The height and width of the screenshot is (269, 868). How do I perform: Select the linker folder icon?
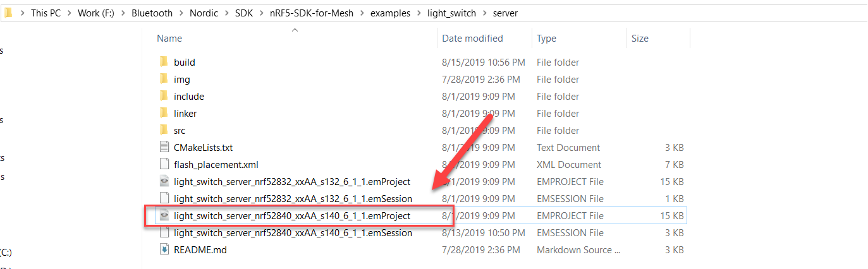[x=164, y=113]
